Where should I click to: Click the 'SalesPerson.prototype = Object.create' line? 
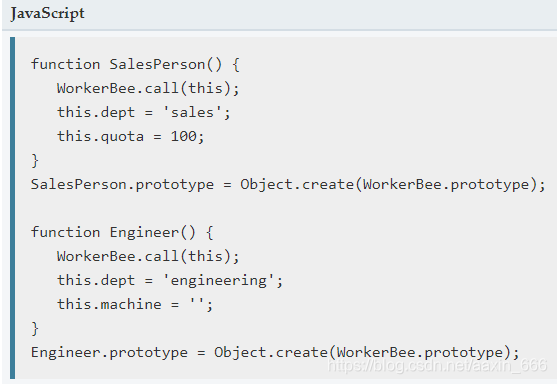click(x=288, y=185)
